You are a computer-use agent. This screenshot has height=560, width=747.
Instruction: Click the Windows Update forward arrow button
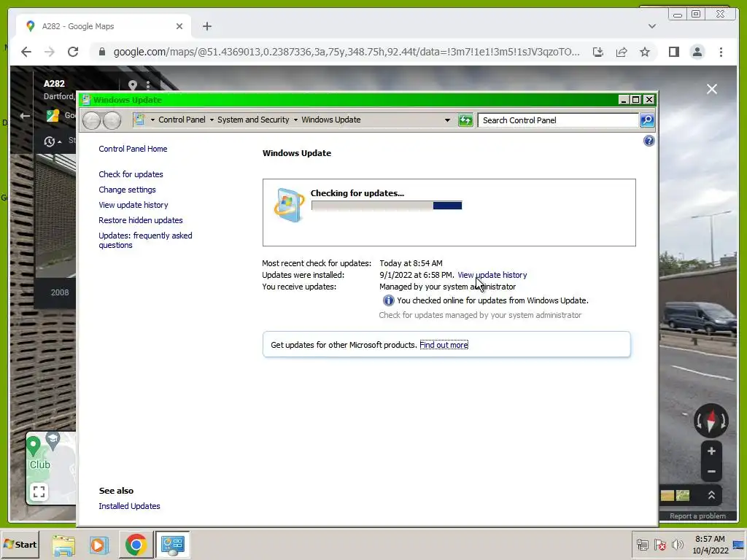(x=112, y=120)
